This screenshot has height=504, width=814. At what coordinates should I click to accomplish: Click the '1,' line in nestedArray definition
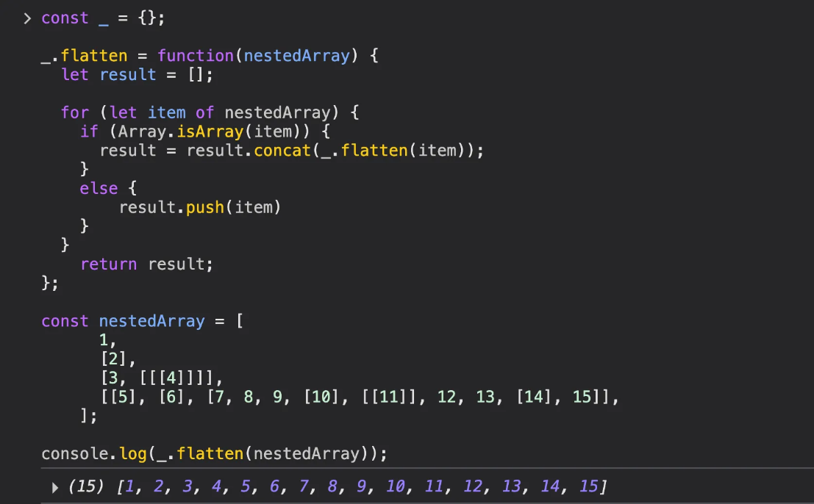(x=107, y=340)
